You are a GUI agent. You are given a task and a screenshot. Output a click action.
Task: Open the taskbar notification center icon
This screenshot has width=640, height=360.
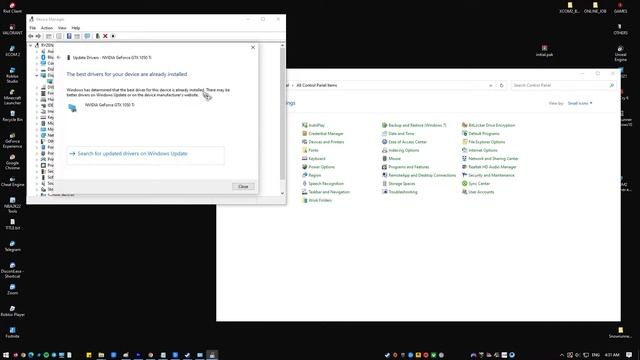(x=629, y=355)
